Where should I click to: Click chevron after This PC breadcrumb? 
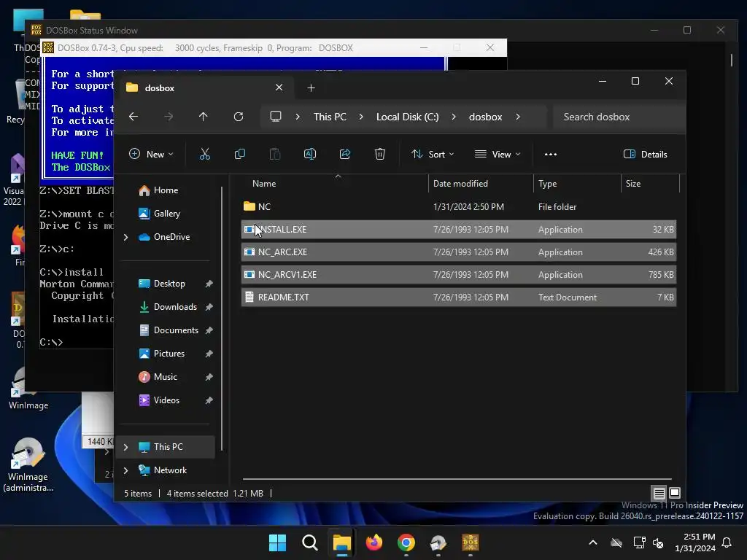361,117
